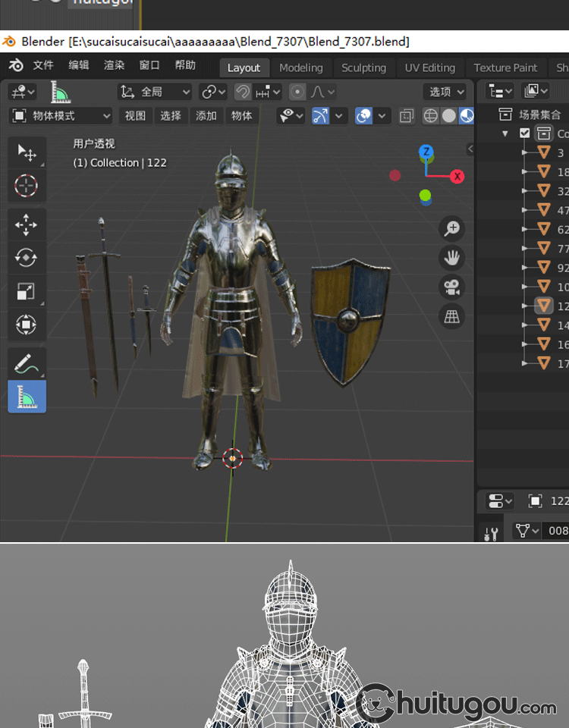569x728 pixels.
Task: Select the Annotate pencil tool
Action: coord(27,365)
